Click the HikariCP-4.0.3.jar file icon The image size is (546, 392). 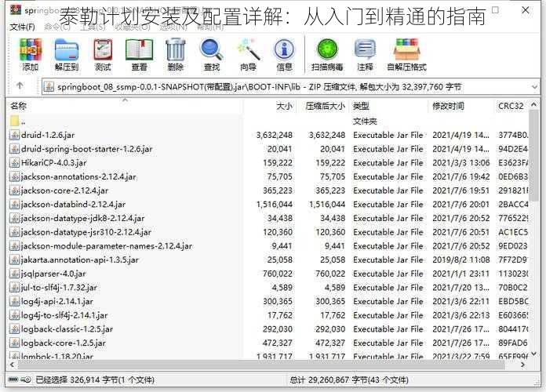15,163
